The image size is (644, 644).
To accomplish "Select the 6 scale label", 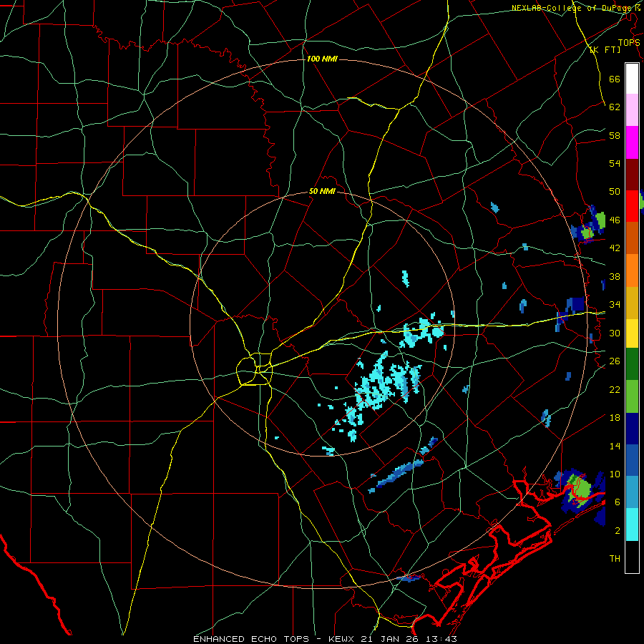I will pos(617,502).
